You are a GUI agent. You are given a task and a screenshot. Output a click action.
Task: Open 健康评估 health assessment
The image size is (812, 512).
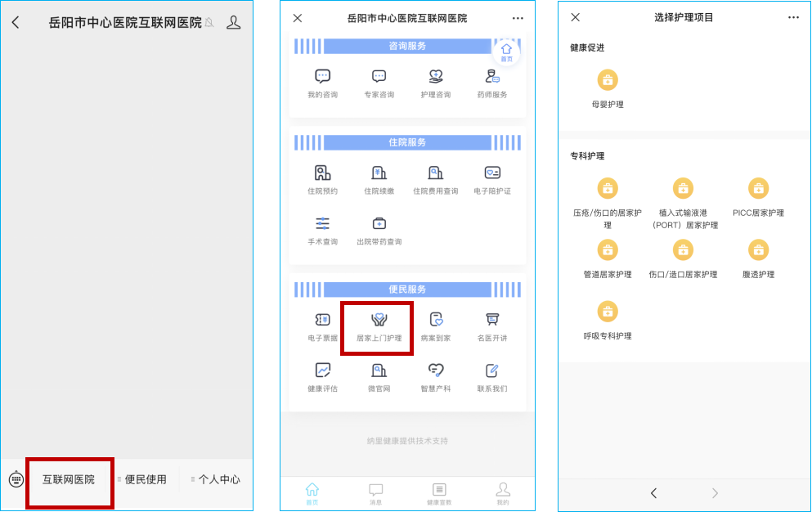point(323,378)
